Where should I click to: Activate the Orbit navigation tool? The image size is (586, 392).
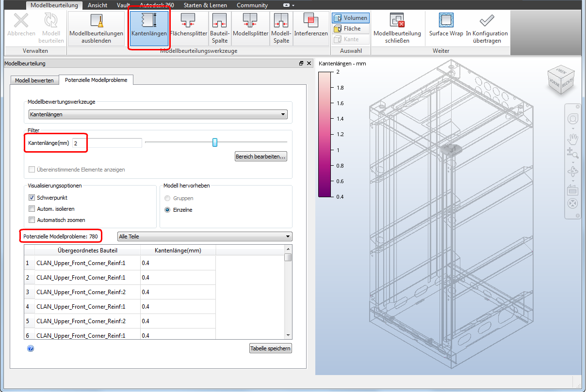click(573, 172)
